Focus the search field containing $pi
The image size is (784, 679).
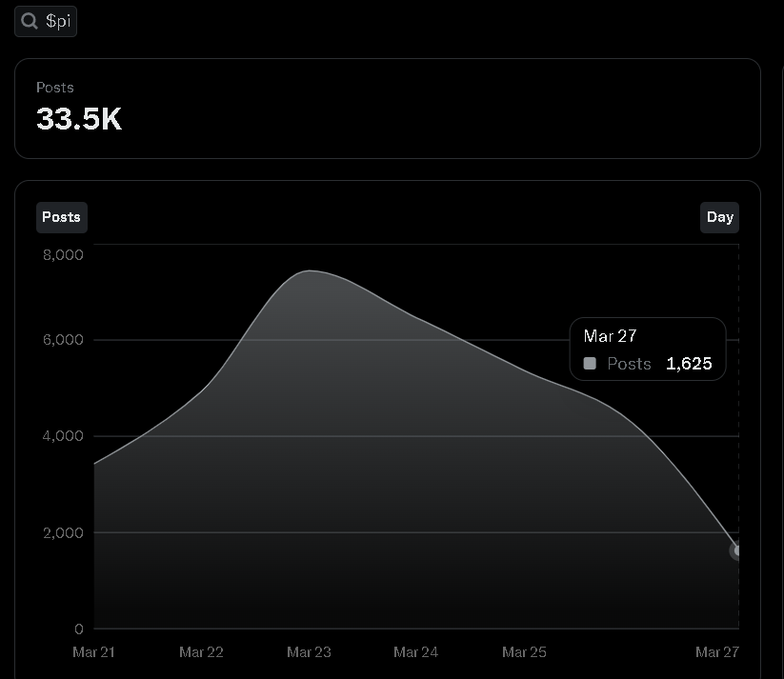46,22
